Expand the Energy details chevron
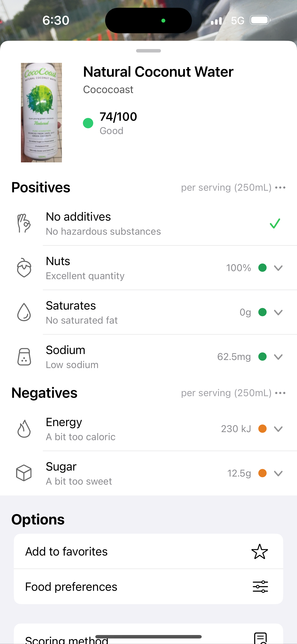 278,429
